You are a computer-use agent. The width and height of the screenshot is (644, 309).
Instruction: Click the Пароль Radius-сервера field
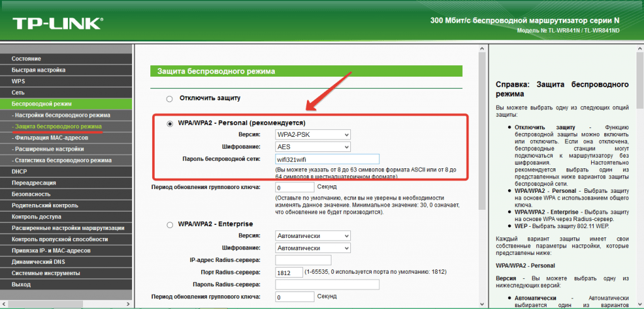point(327,285)
